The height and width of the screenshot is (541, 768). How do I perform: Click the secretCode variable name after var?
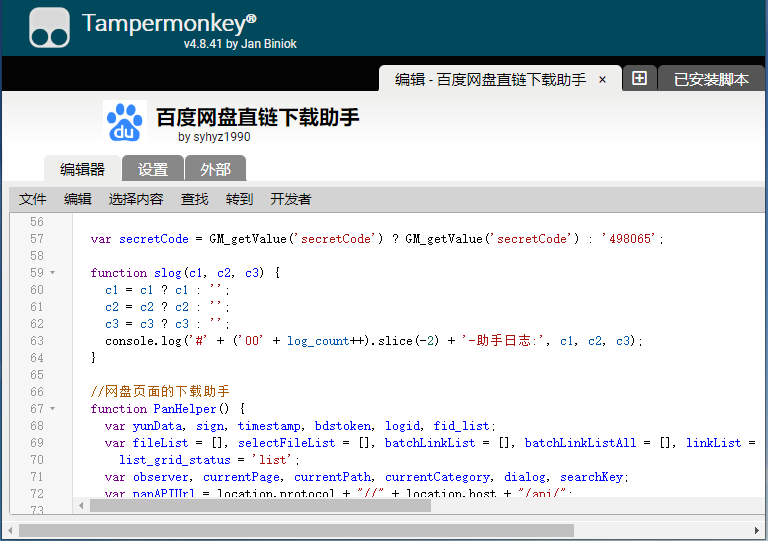coord(154,239)
